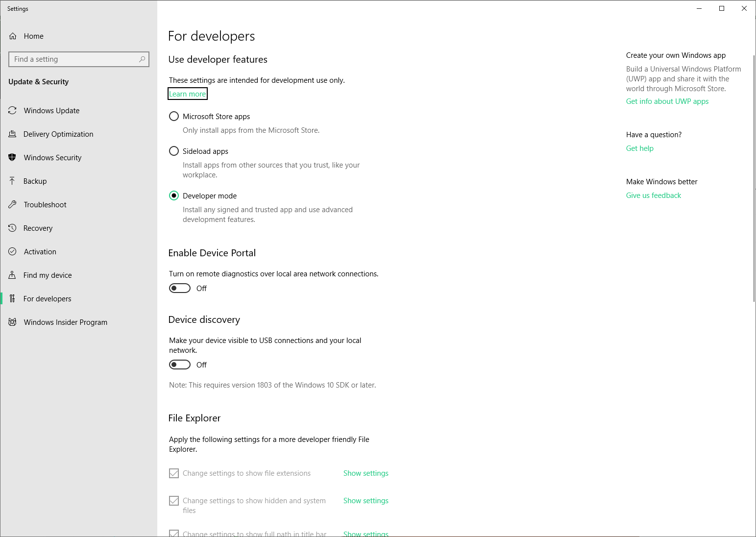Viewport: 756px width, 537px height.
Task: Click Show settings for hidden and system files
Action: point(366,501)
